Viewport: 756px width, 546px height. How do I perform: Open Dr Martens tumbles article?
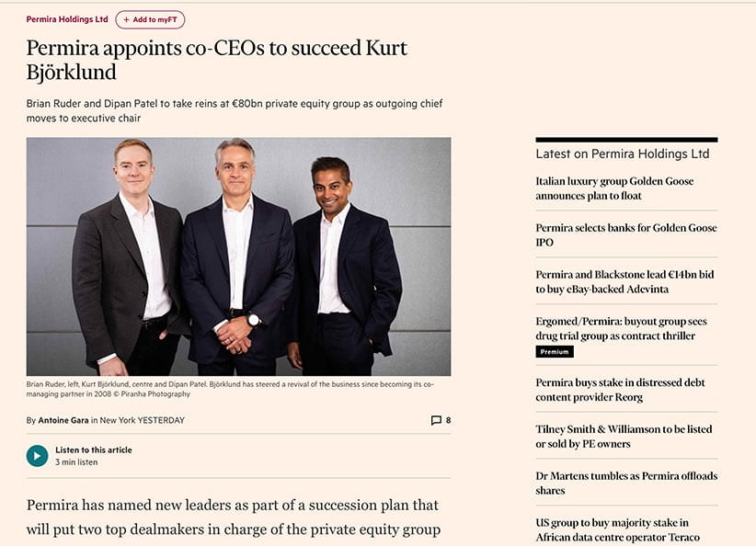pyautogui.click(x=625, y=483)
